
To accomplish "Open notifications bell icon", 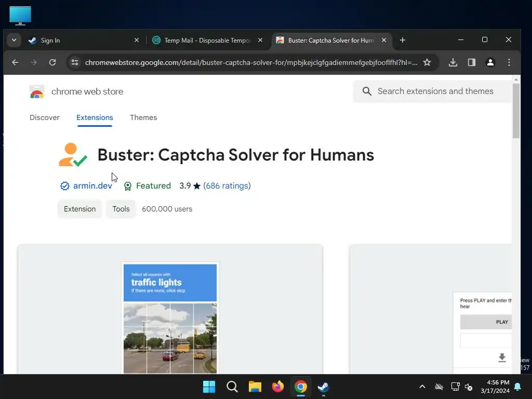I will [x=518, y=387].
